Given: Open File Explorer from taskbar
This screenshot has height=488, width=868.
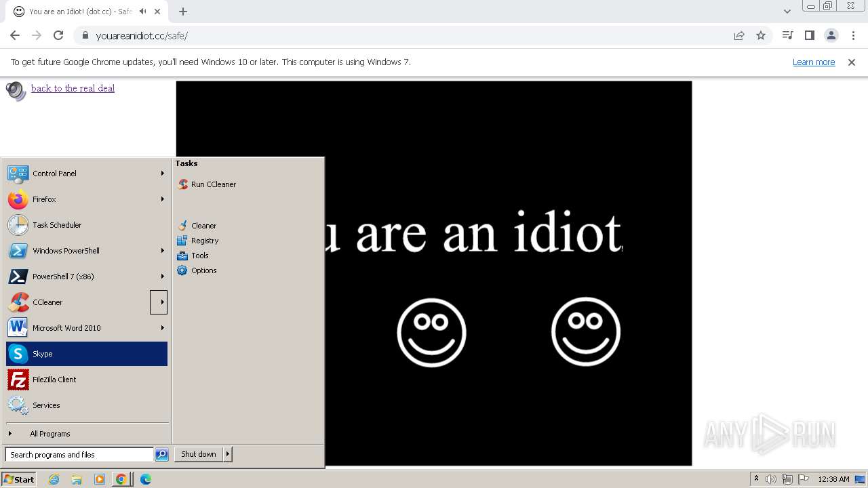Looking at the screenshot, I should coord(77,479).
